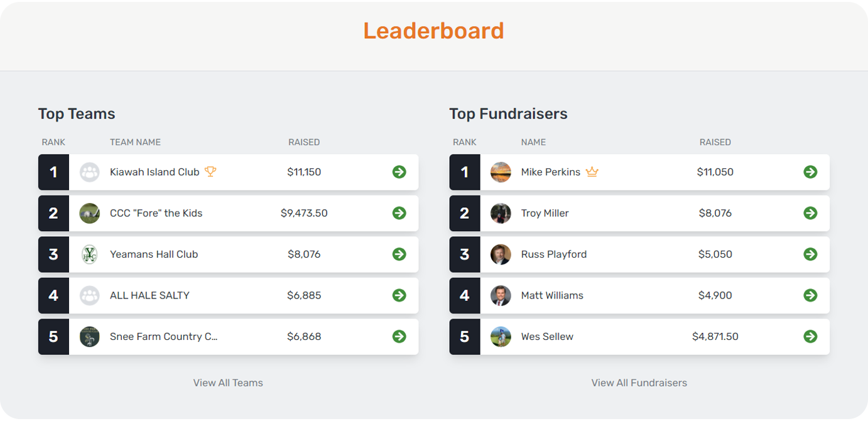The width and height of the screenshot is (868, 421).
Task: Open Matt Williams arrow icon
Action: pos(810,295)
